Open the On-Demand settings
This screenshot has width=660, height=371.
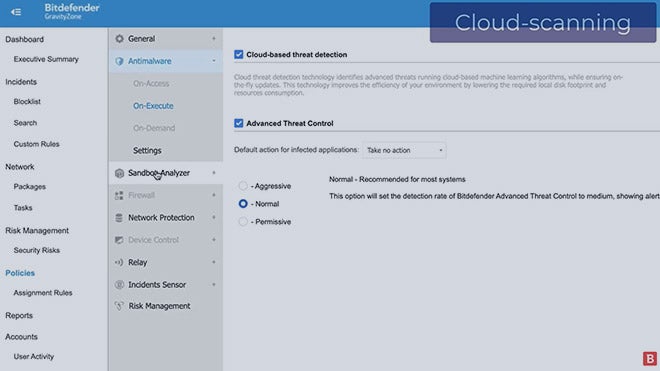(154, 128)
